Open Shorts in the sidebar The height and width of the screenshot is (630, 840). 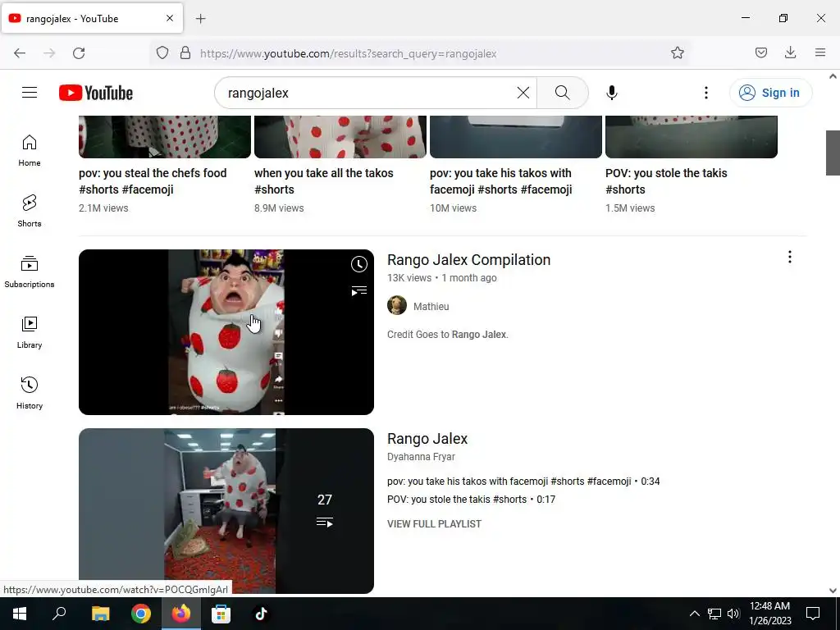(x=30, y=211)
